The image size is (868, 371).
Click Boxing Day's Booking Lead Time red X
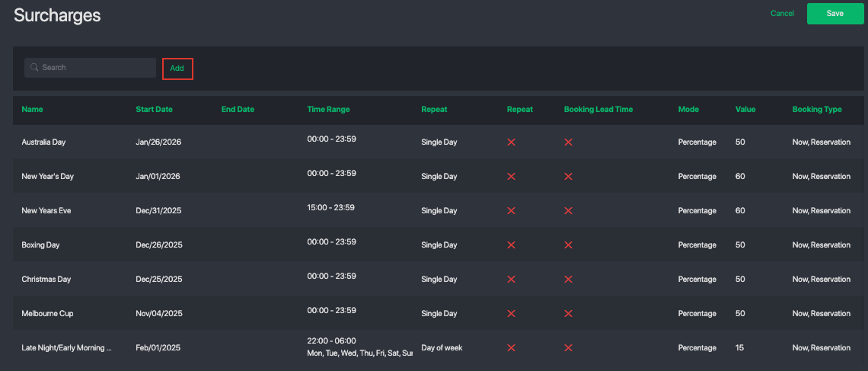point(568,245)
